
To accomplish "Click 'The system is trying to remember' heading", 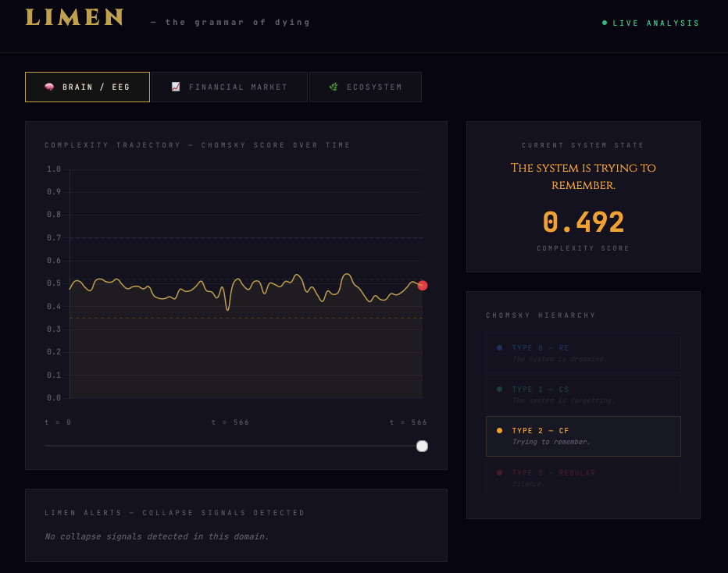I will tap(583, 176).
